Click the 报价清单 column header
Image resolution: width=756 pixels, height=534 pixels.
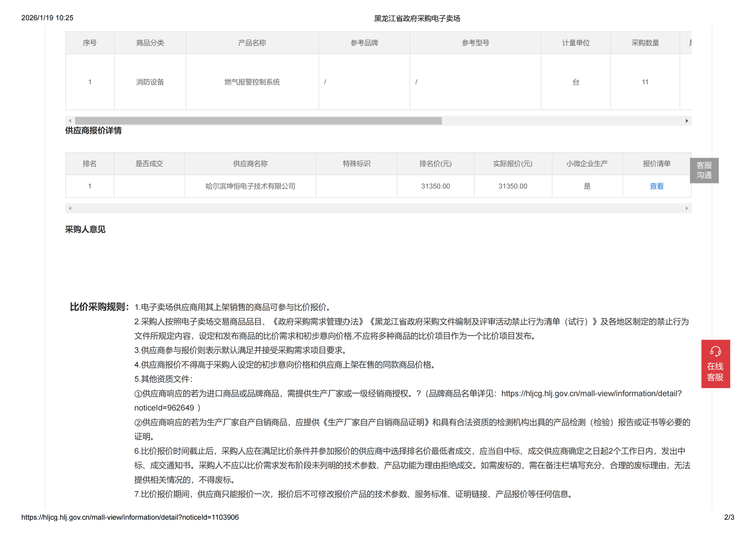pos(656,164)
